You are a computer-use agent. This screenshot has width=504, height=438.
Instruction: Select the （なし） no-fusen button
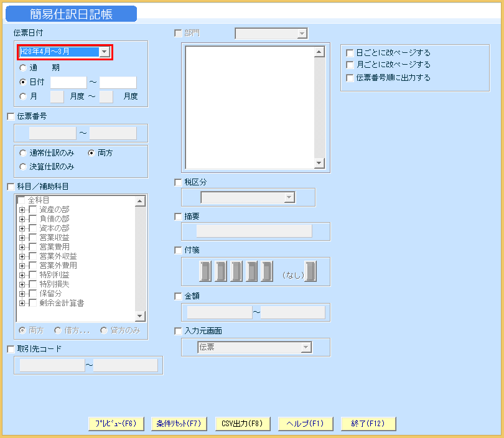[310, 271]
